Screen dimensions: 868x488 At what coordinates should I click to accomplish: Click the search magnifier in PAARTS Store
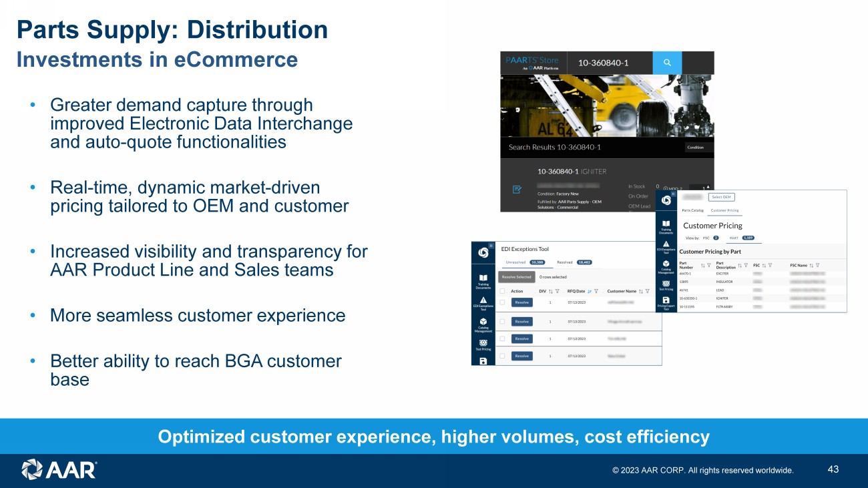(667, 63)
